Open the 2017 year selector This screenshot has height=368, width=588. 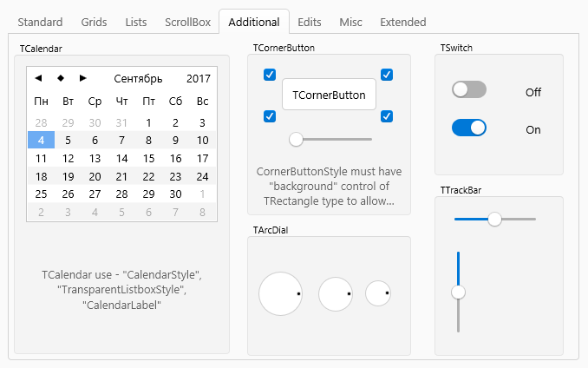pos(199,78)
